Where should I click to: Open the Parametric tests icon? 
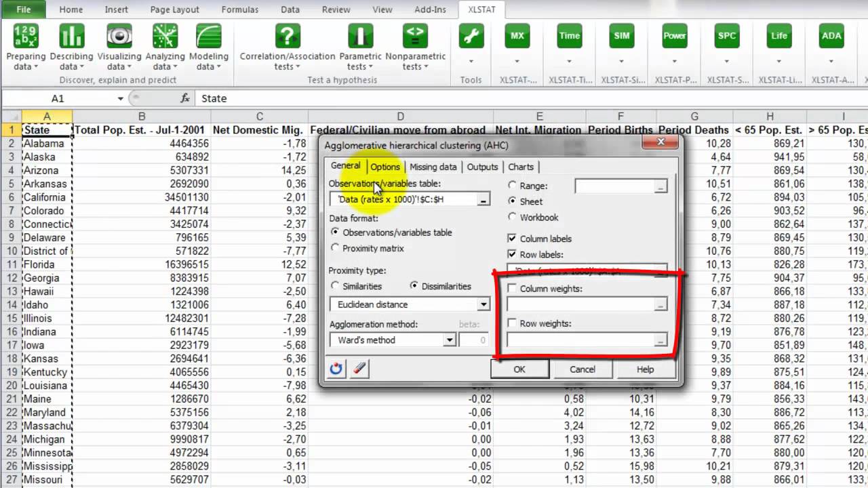click(361, 36)
